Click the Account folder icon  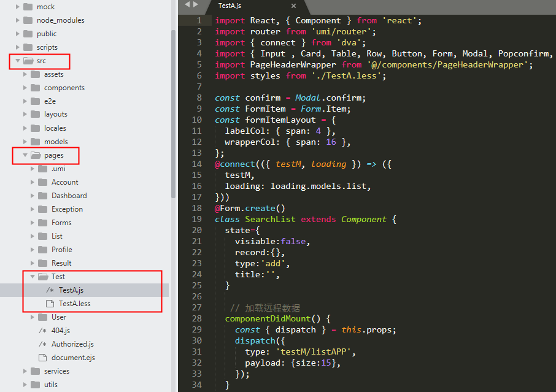click(x=43, y=182)
